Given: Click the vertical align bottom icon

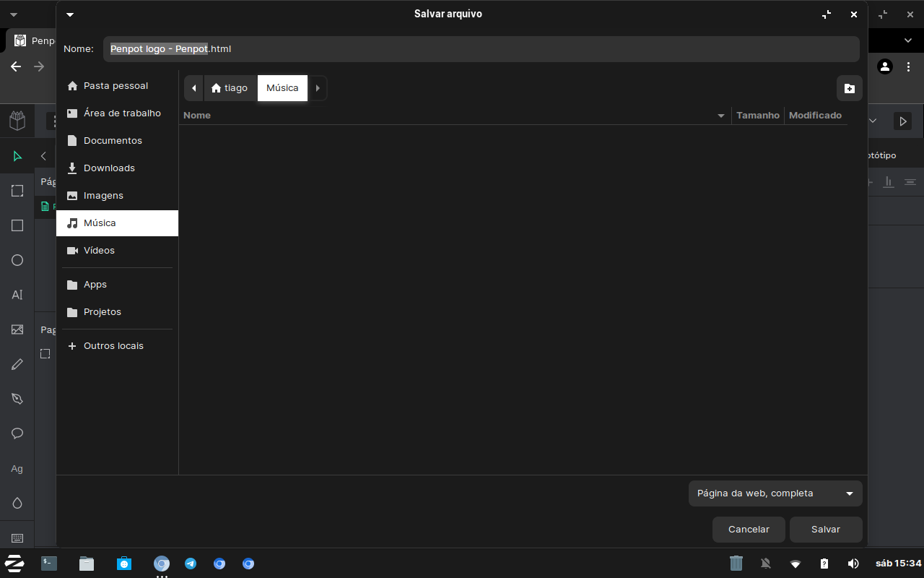Looking at the screenshot, I should (x=889, y=182).
